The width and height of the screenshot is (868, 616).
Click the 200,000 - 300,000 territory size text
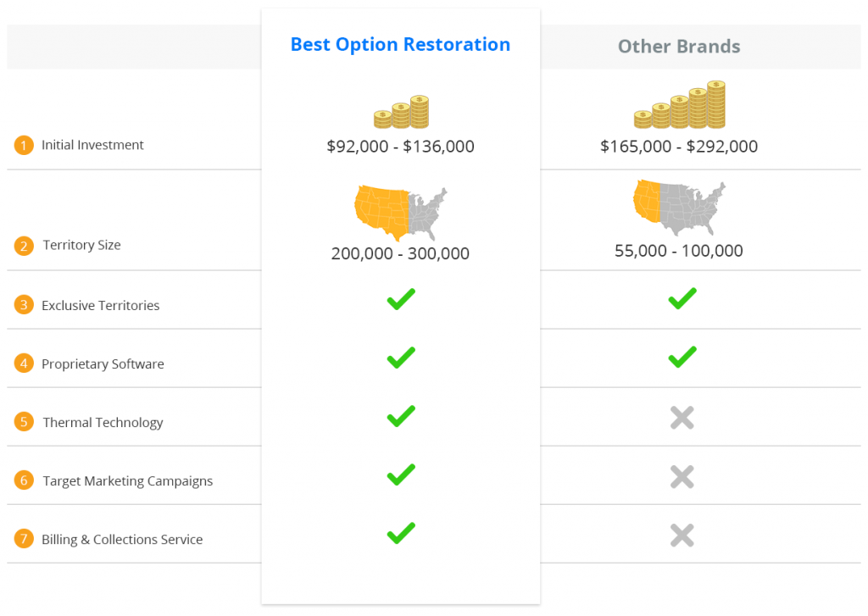400,253
